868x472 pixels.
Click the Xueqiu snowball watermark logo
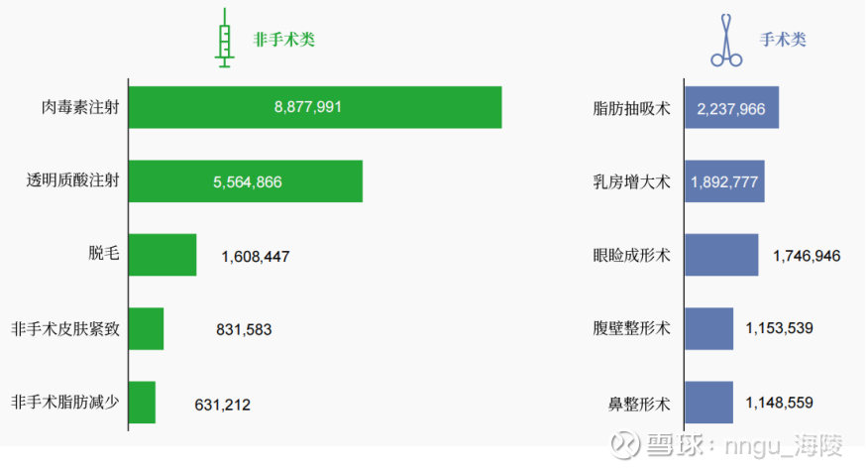click(624, 446)
